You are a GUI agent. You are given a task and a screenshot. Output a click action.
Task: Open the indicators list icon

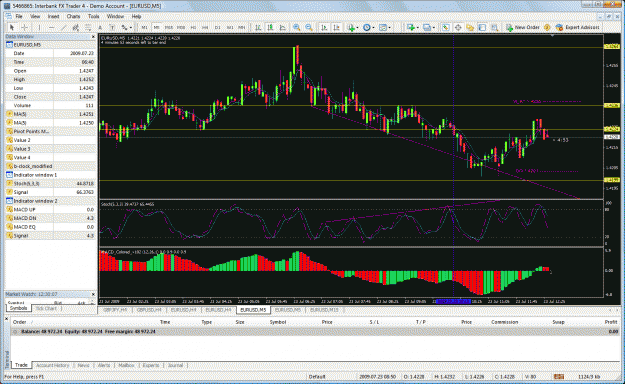pyautogui.click(x=351, y=28)
